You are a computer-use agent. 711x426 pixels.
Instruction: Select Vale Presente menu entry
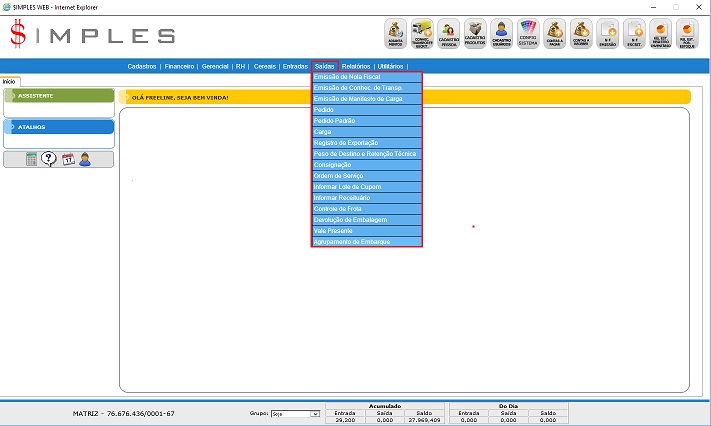tap(366, 231)
